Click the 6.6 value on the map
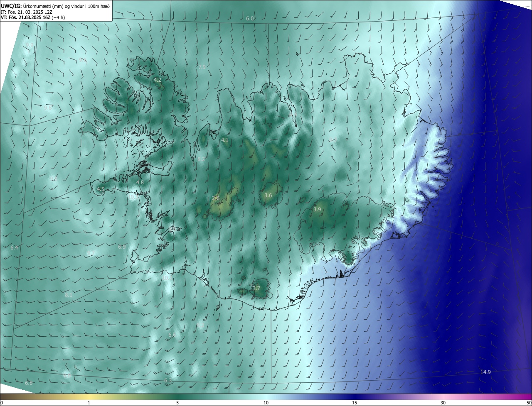 click(172, 335)
